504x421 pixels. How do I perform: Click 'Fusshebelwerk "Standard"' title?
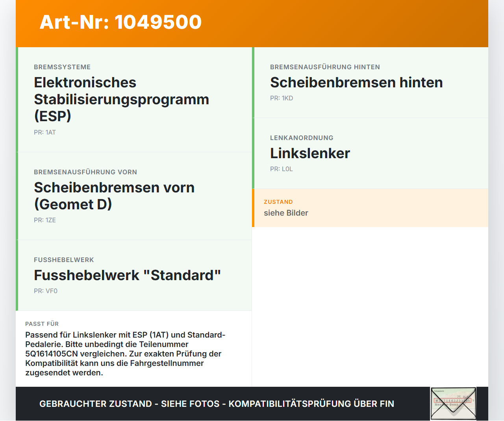point(128,275)
